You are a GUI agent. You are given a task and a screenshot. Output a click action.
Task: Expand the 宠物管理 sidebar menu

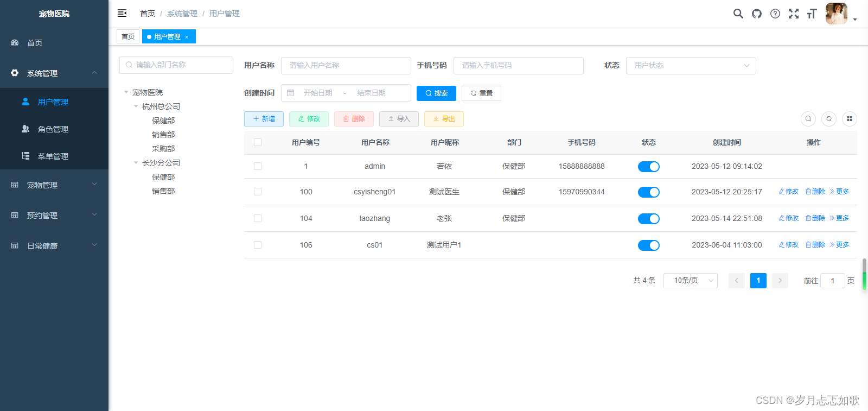pos(54,185)
